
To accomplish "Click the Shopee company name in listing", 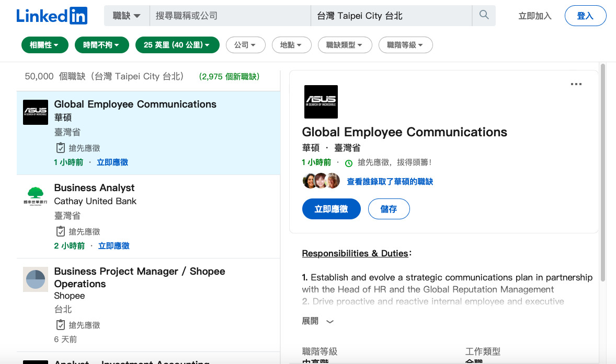I will click(70, 296).
